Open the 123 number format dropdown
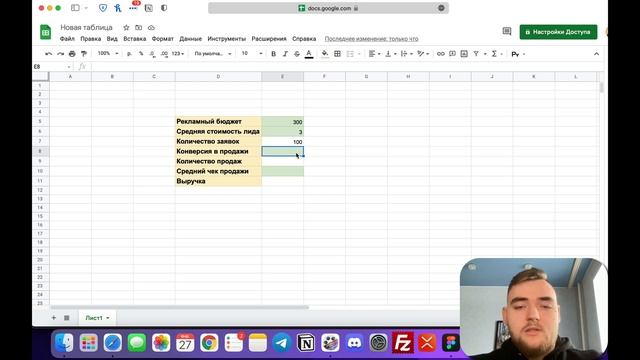Viewport: 640px width, 360px height. [x=178, y=53]
